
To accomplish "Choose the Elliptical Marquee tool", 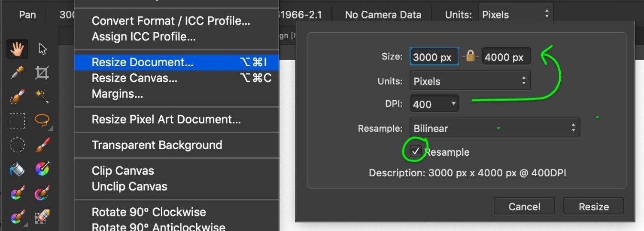I will tap(17, 145).
